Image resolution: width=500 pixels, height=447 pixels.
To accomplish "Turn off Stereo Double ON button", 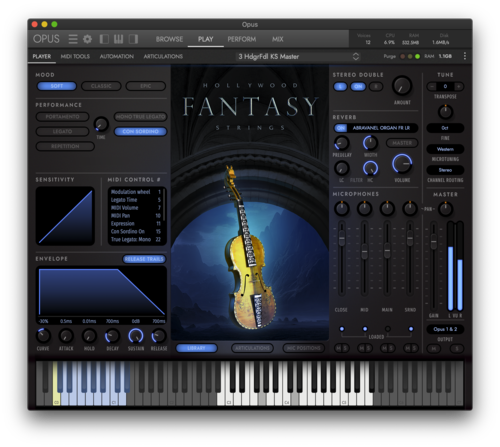I will tap(358, 87).
